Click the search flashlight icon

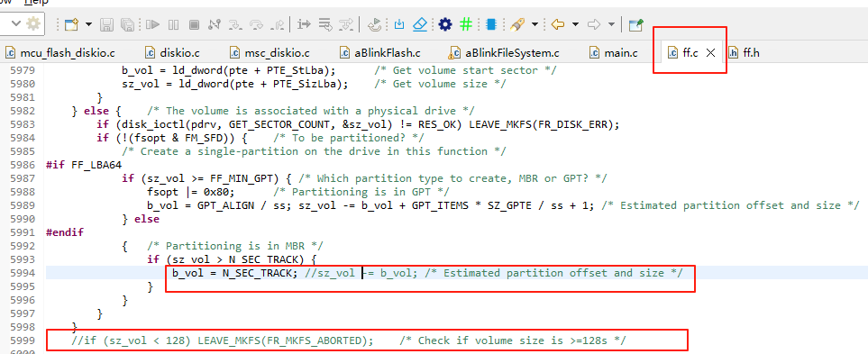(517, 24)
